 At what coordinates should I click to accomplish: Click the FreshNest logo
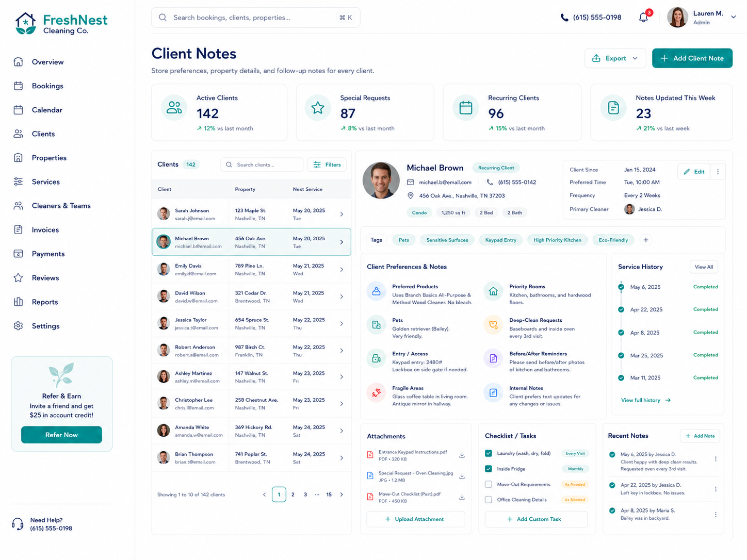(61, 24)
